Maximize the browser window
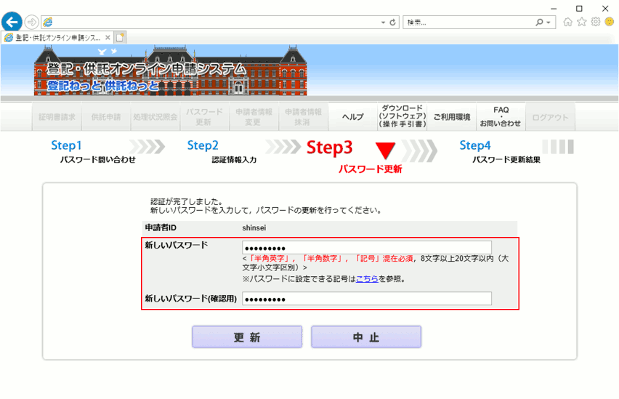 (x=579, y=8)
